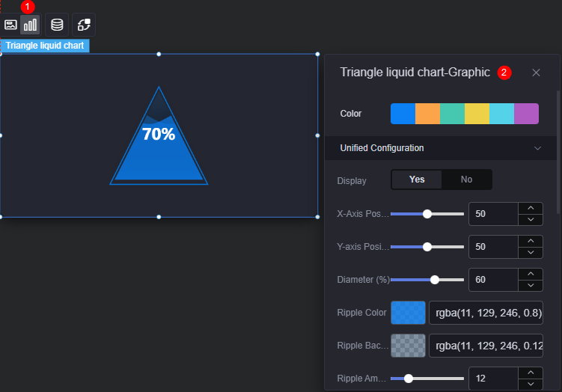Open the Color palette selector
Viewport: 562px width, 392px height.
[465, 114]
